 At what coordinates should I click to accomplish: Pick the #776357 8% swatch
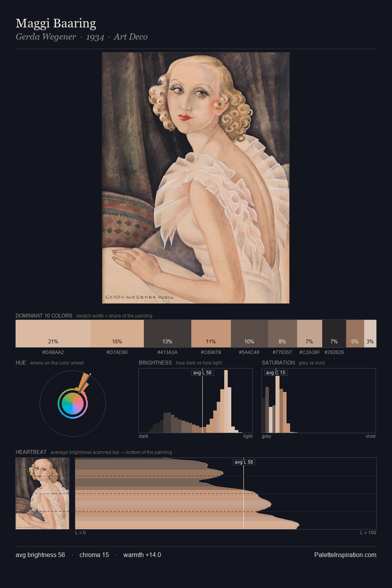pos(283,334)
